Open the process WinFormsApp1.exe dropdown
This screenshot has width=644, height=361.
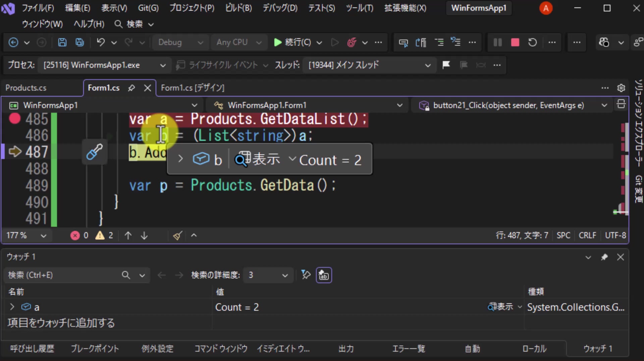coord(104,65)
